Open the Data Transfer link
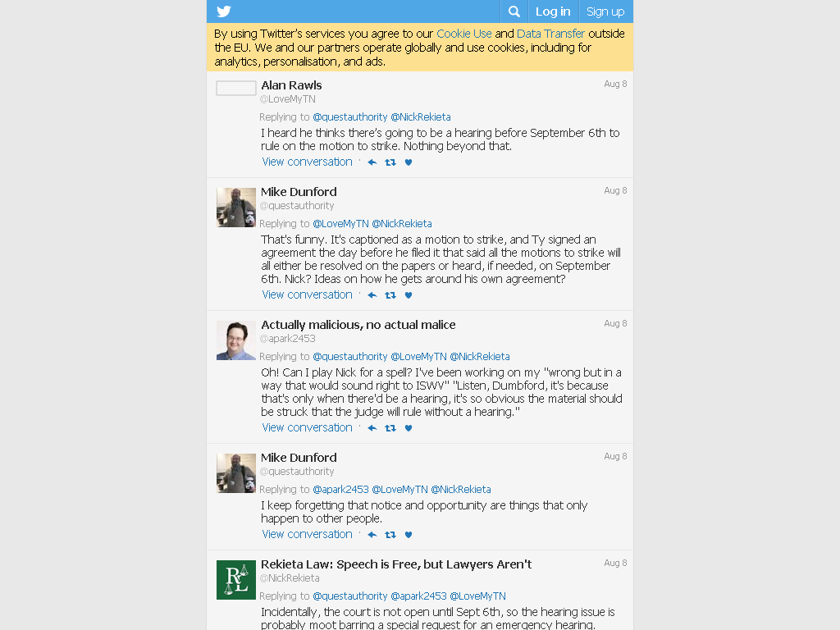840x630 pixels. 550,34
